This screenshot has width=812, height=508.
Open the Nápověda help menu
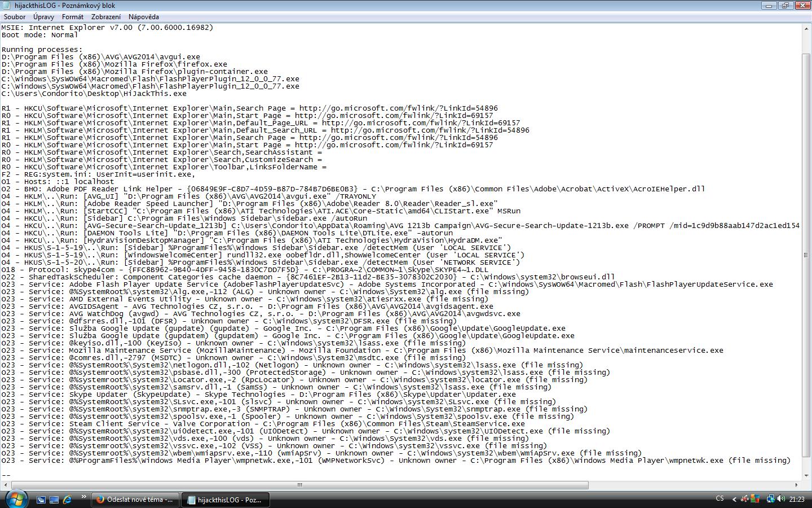point(143,17)
